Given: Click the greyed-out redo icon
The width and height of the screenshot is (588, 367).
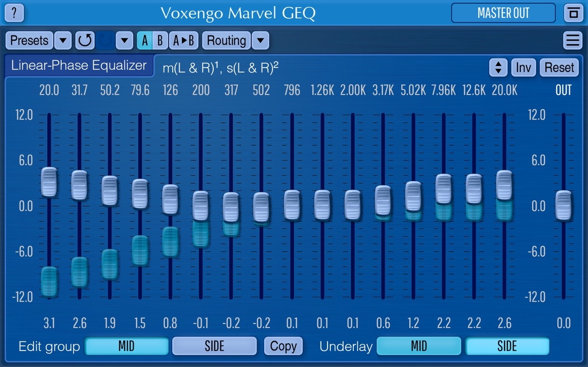Looking at the screenshot, I should [105, 41].
